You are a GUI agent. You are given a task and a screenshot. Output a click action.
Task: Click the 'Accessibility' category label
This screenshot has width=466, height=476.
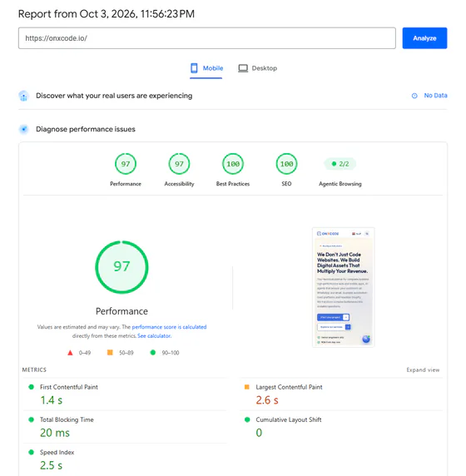tap(179, 184)
